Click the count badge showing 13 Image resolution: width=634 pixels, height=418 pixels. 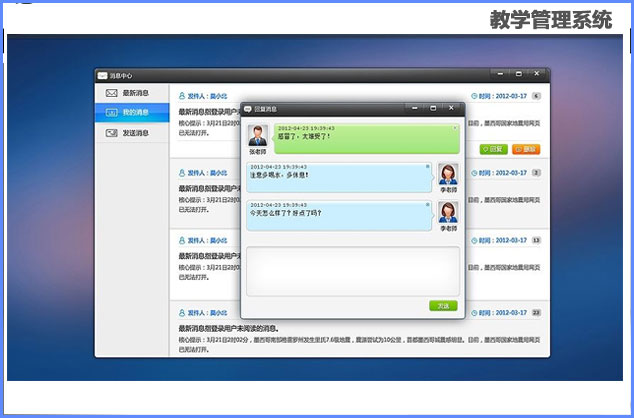point(536,241)
